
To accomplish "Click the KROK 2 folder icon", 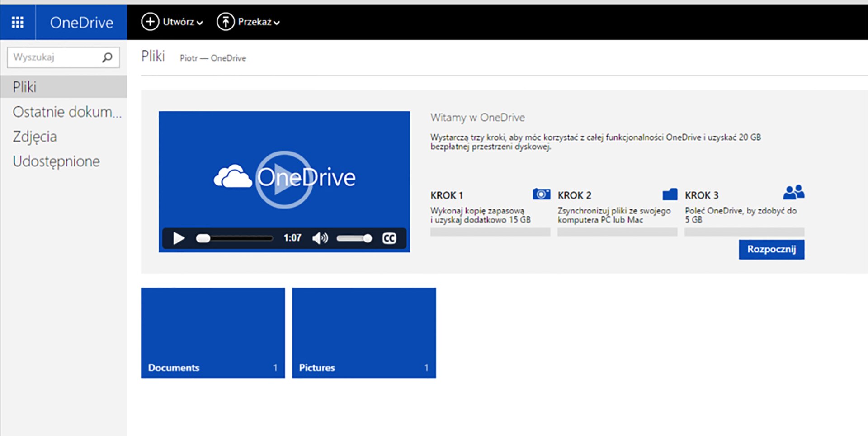I will pyautogui.click(x=670, y=194).
